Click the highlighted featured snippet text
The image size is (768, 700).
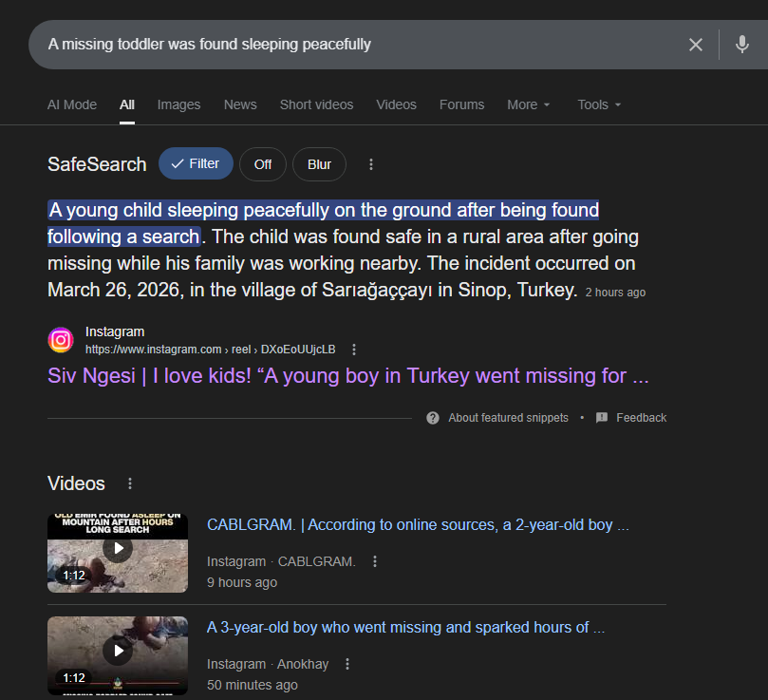coord(324,223)
